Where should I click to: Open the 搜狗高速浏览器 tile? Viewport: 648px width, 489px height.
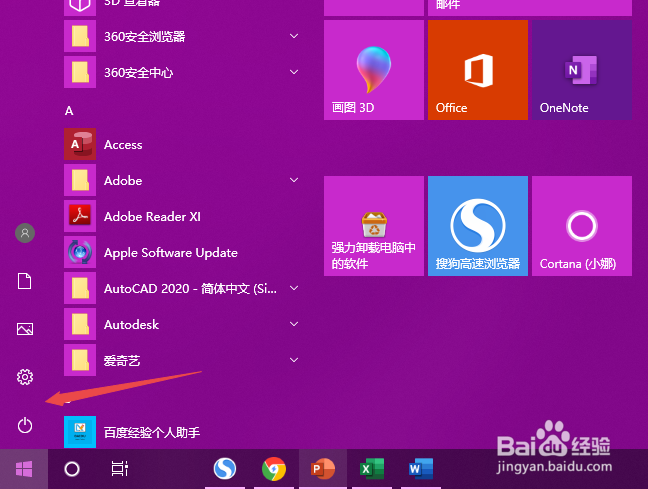[478, 226]
